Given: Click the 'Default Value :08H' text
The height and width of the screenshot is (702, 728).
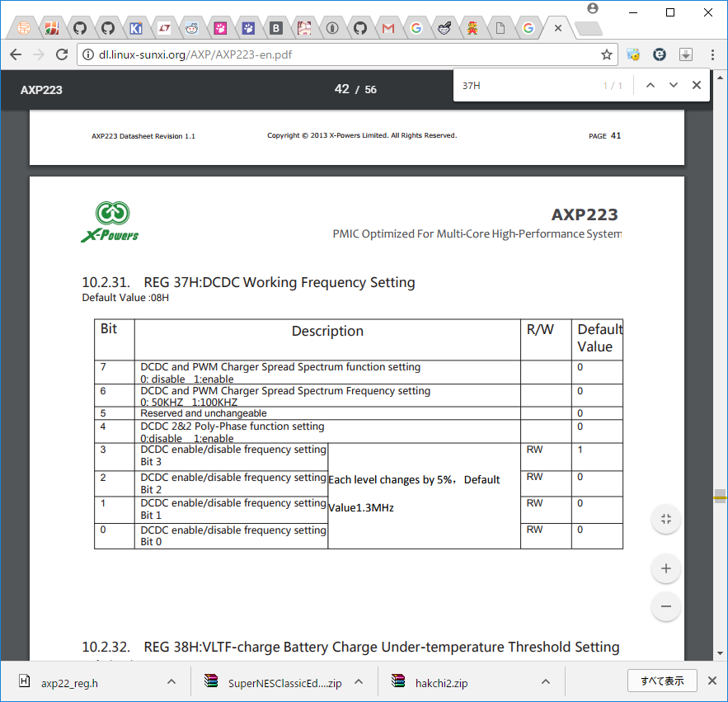Looking at the screenshot, I should [x=125, y=298].
